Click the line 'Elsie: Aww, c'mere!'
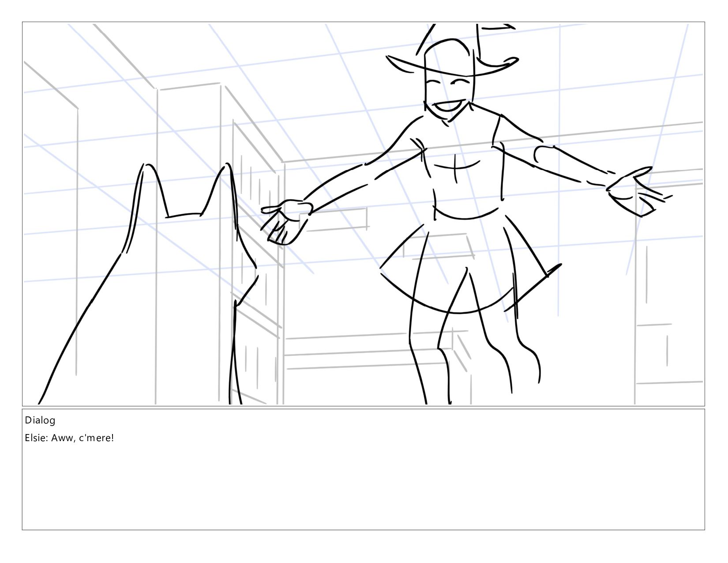Screen dimensions: 728x563 click(69, 438)
